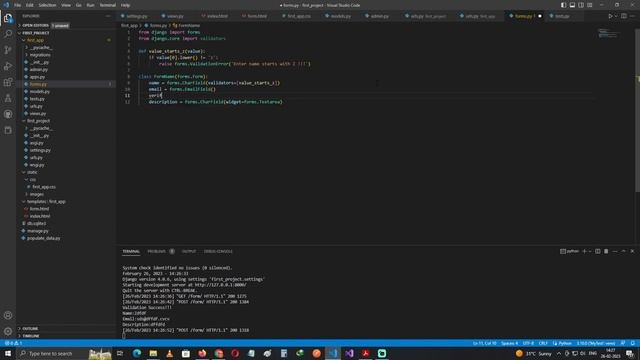
Task: Open Visual Studio purple taskbar icon
Action: [349, 353]
